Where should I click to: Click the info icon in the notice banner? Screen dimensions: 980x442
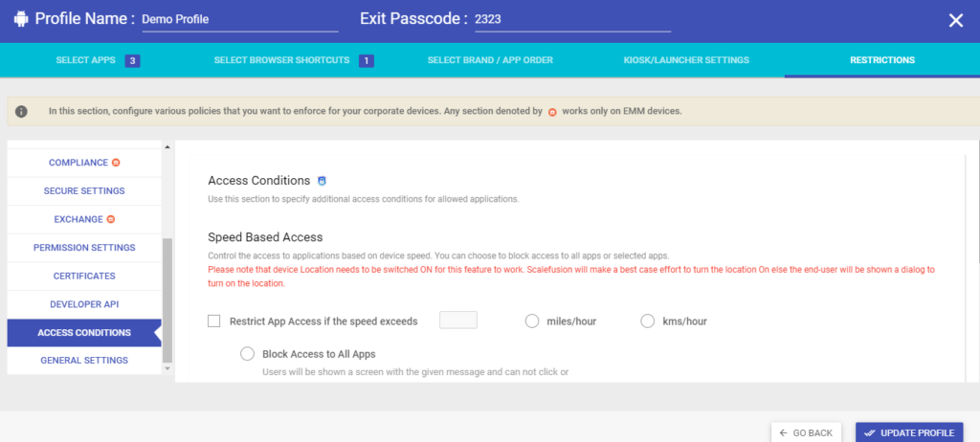click(21, 111)
